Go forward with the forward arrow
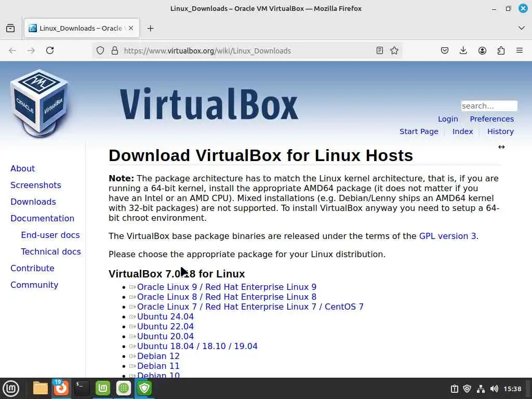 point(31,50)
